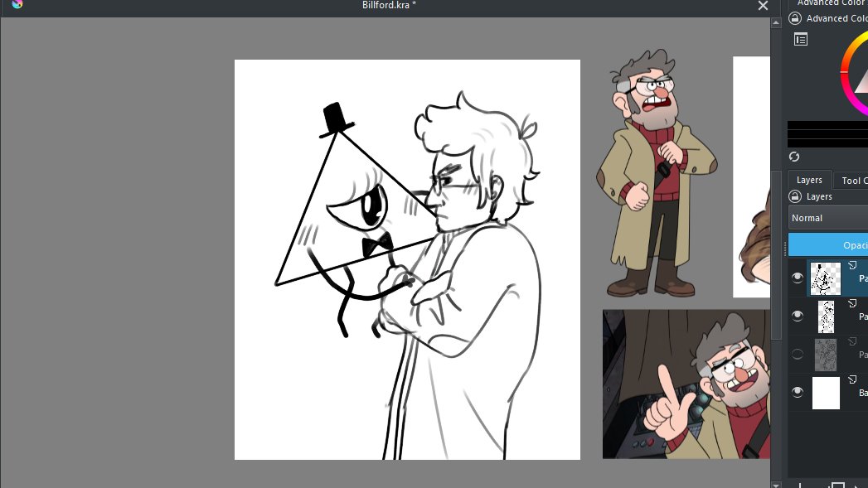The height and width of the screenshot is (488, 868).
Task: Select the hidden layer's gray sketch thumbnail
Action: tap(826, 355)
